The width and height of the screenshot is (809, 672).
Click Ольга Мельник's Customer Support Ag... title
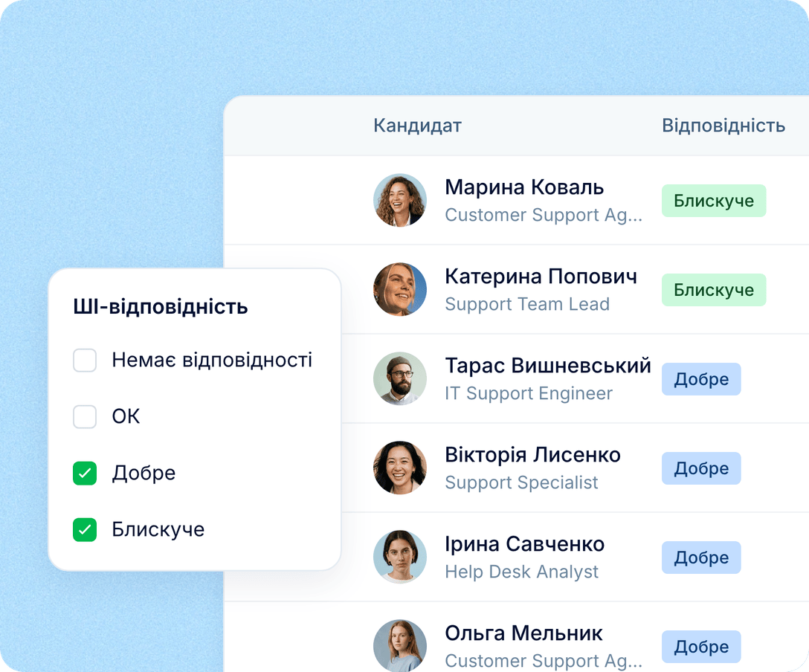pos(544,661)
